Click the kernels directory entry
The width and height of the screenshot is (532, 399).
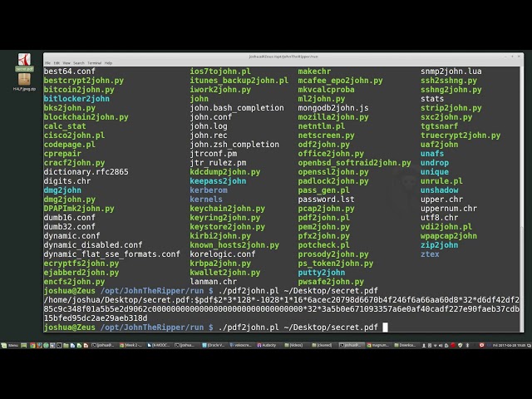click(206, 199)
